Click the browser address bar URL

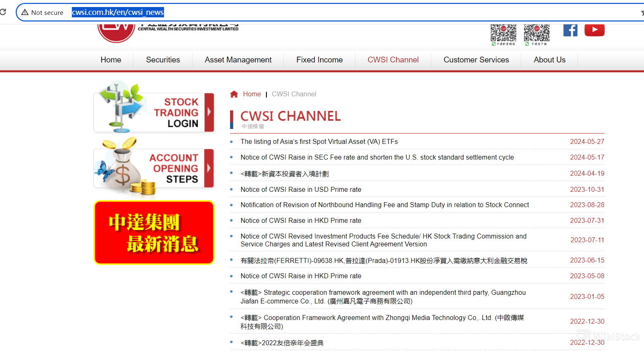(118, 12)
